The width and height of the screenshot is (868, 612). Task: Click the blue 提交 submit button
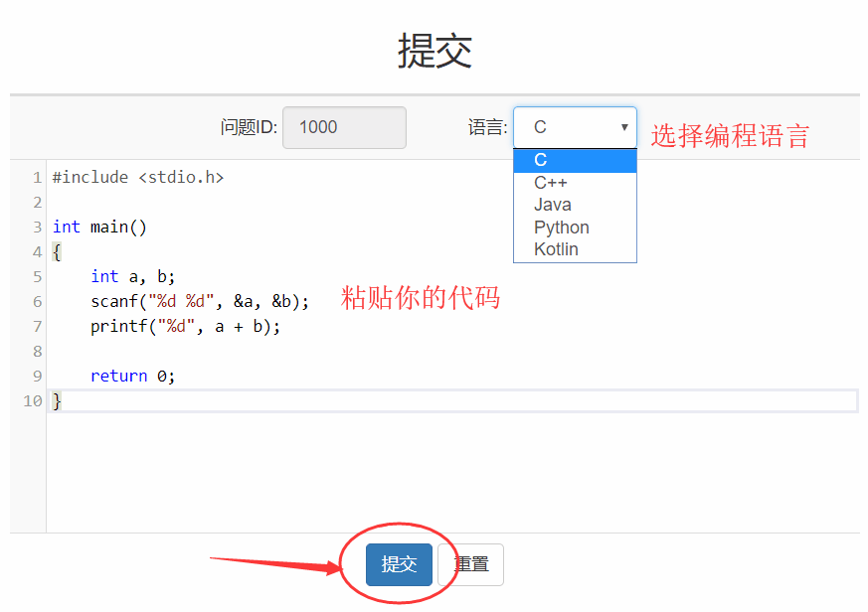point(399,564)
